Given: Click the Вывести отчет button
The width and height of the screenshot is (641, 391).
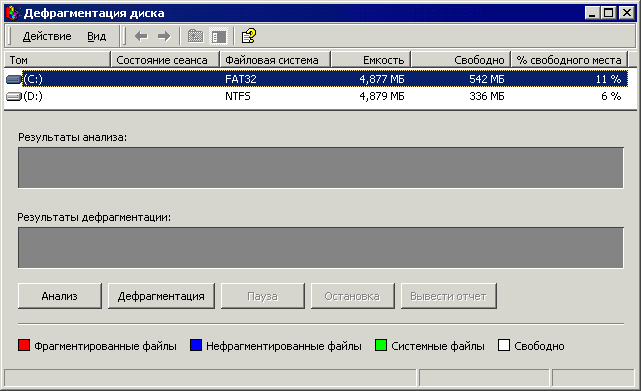Looking at the screenshot, I should (x=448, y=296).
